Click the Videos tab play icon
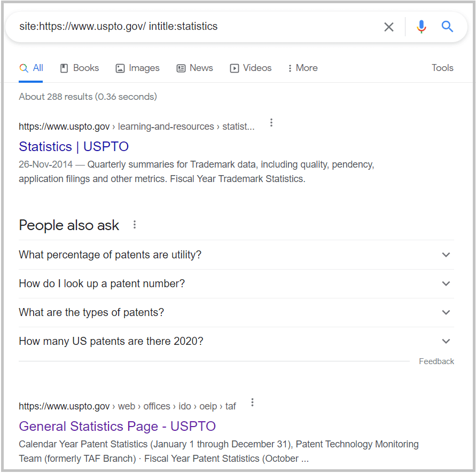This screenshot has height=473, width=476. point(234,68)
